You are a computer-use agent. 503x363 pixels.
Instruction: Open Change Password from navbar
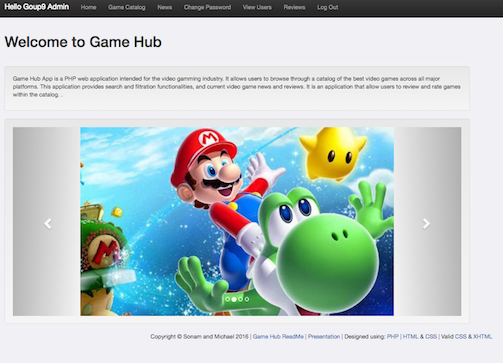point(207,7)
